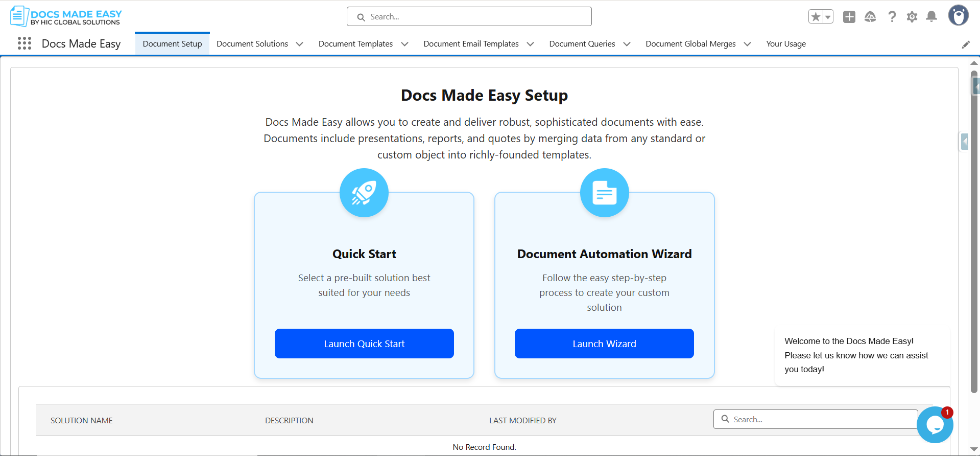Click the Document Automation Wizard document icon
The image size is (980, 456).
[x=605, y=193]
